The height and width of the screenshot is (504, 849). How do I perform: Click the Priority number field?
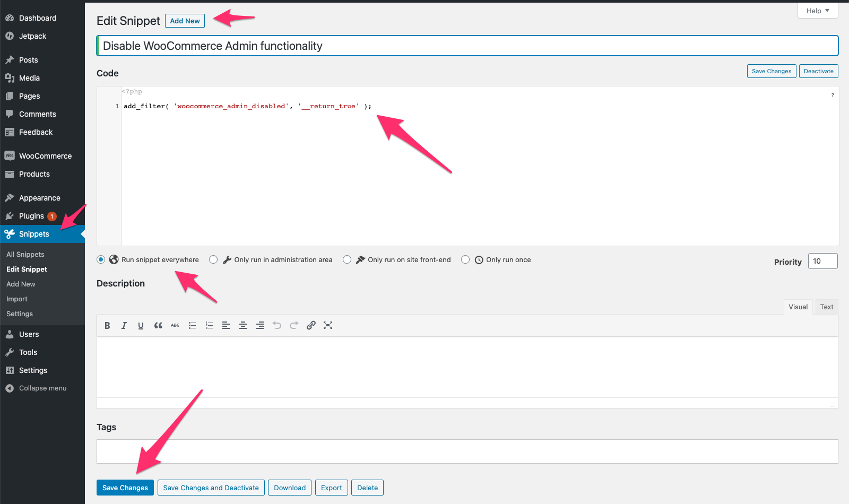[x=823, y=261]
